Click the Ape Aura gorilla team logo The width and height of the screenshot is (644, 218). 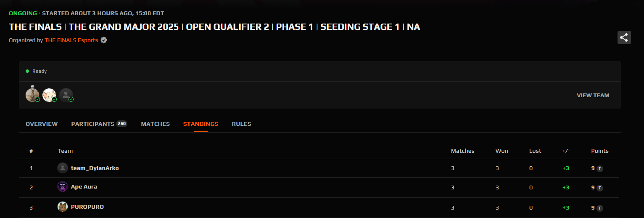click(x=63, y=187)
